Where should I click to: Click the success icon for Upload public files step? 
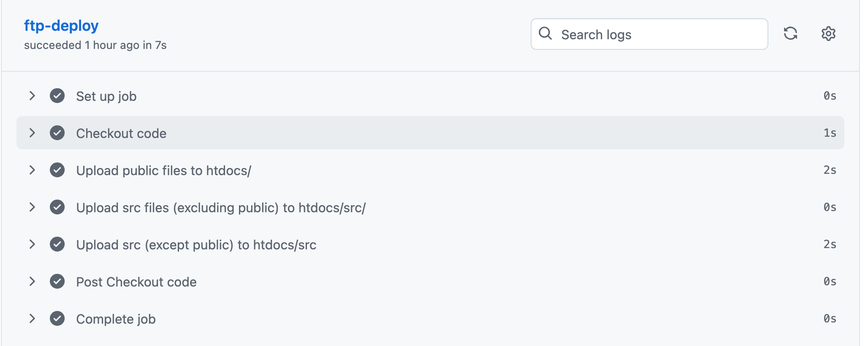pos(57,170)
